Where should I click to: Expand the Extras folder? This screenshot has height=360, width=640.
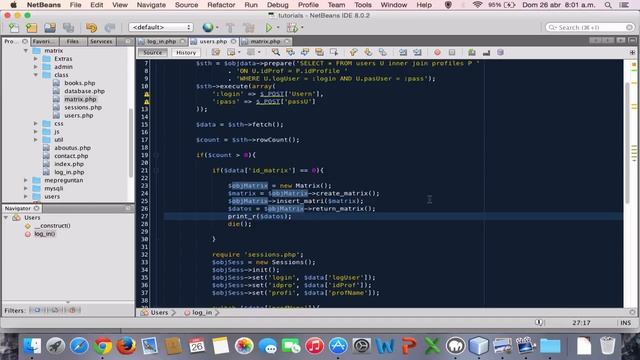point(36,59)
